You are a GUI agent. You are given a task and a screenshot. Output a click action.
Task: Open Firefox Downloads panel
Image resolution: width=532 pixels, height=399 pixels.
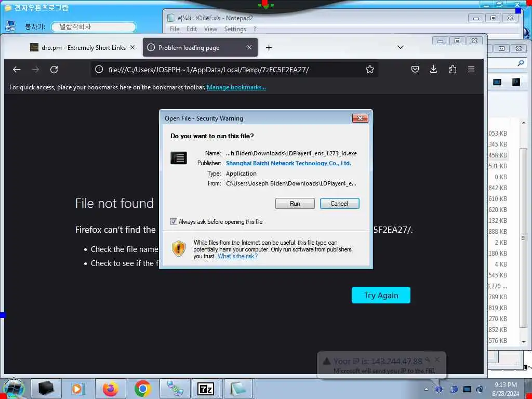click(433, 69)
